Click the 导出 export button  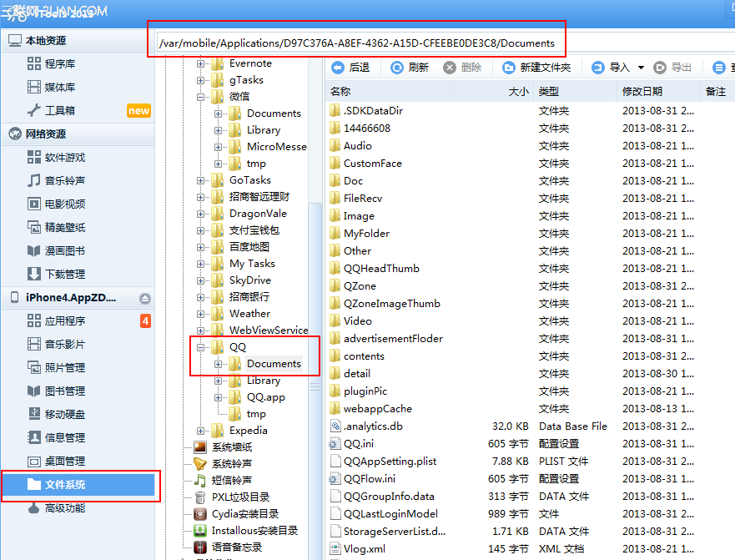click(x=672, y=68)
